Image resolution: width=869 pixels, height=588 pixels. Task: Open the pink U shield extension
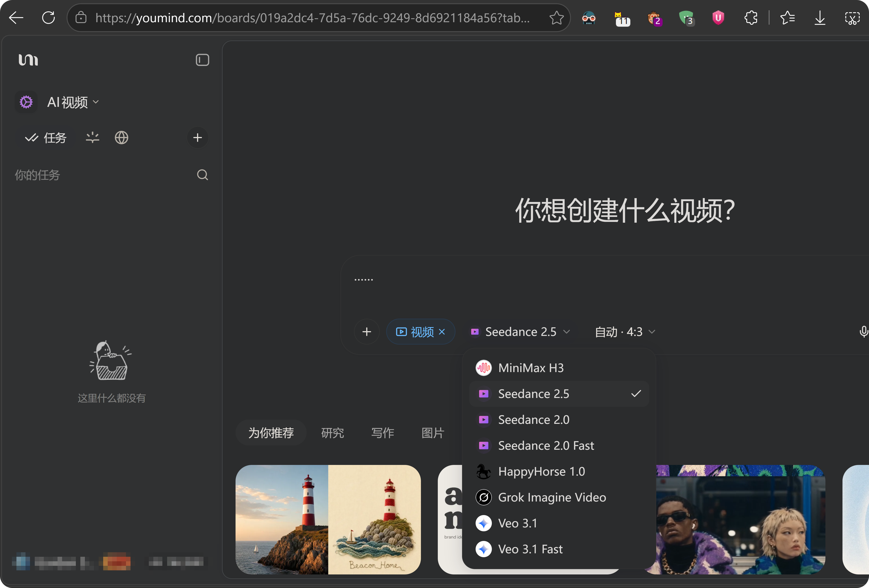718,18
